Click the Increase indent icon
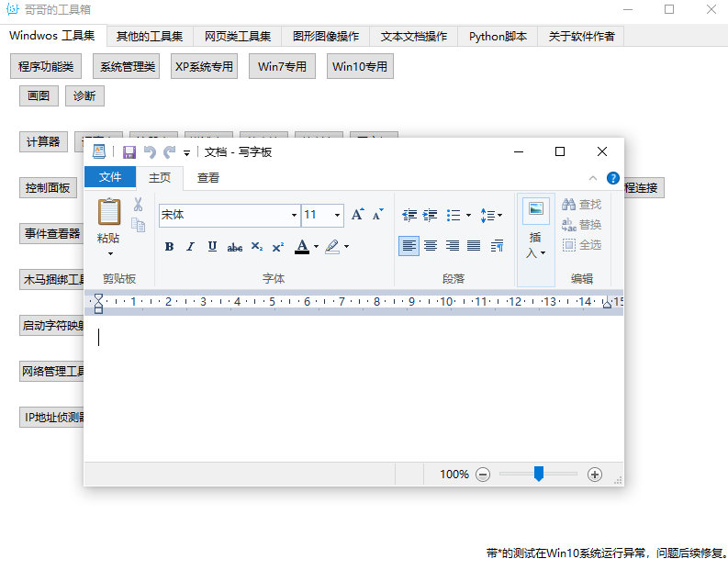The image size is (728, 570). [430, 215]
